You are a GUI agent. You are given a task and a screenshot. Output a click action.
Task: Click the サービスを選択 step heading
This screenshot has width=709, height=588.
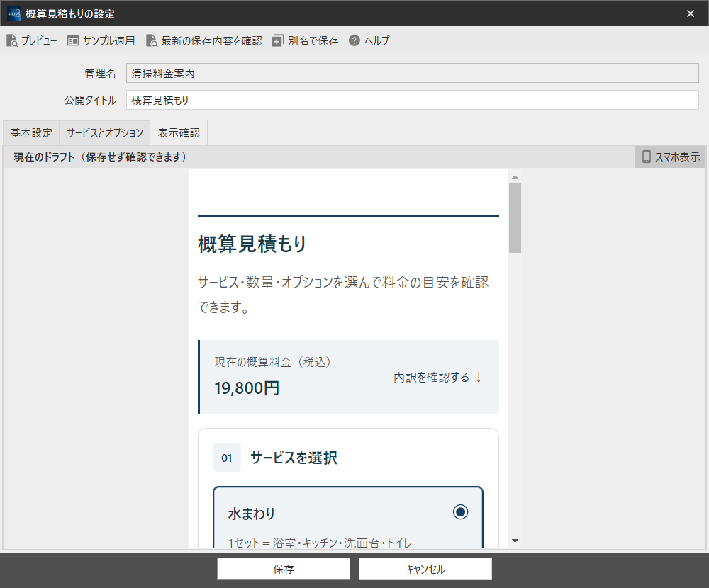tap(294, 458)
